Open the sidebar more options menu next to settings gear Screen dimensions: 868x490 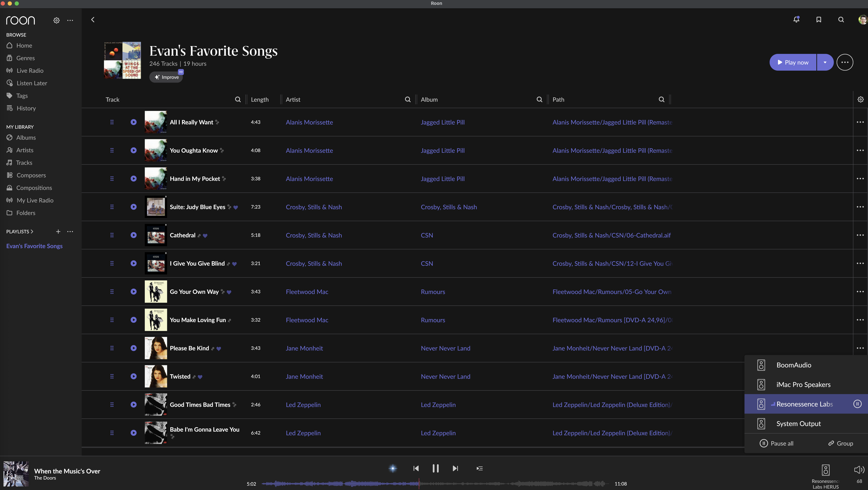[x=70, y=21]
